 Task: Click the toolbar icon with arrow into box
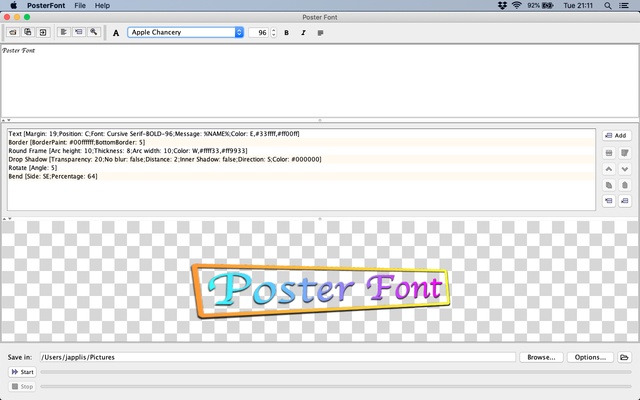click(x=43, y=32)
